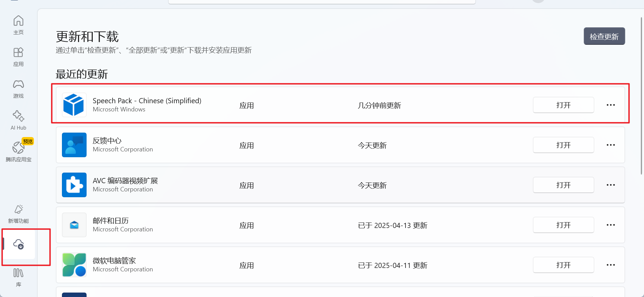Show more options for Speech Pack row
Screen dimensions: 644x297
pos(611,105)
